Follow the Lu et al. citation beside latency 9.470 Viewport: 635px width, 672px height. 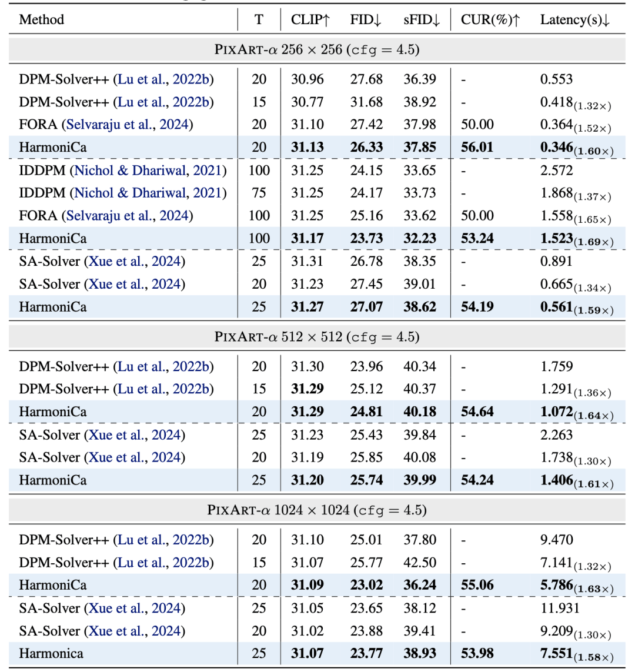tap(164, 540)
